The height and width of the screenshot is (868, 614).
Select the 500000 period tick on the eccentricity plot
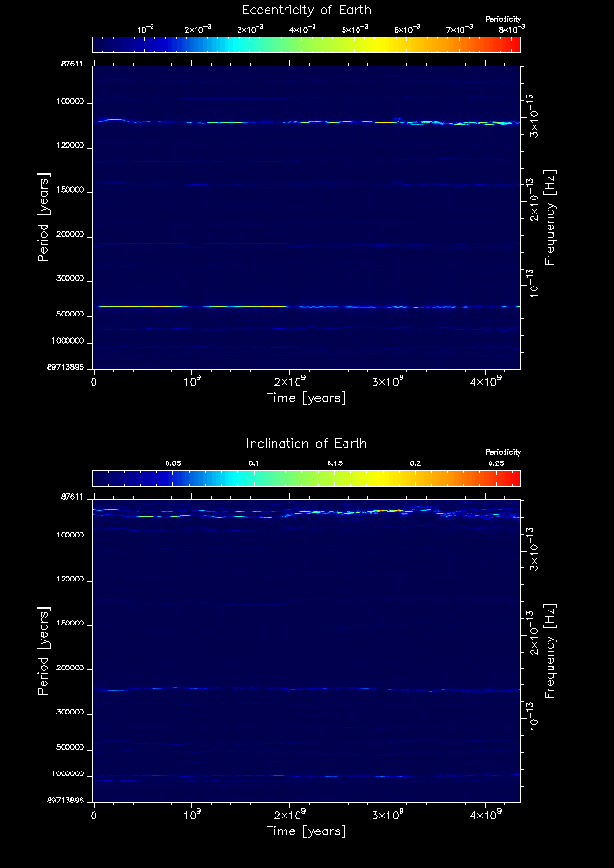[x=70, y=315]
